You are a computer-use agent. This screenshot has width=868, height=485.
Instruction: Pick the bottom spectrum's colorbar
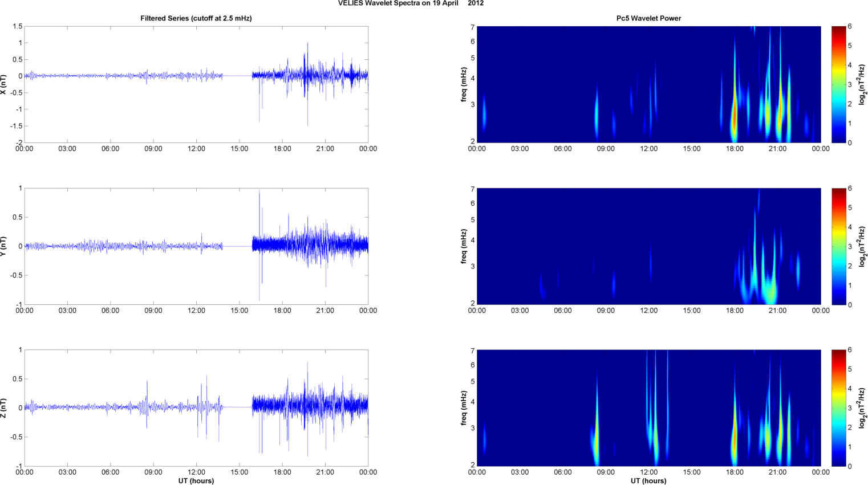pyautogui.click(x=838, y=408)
